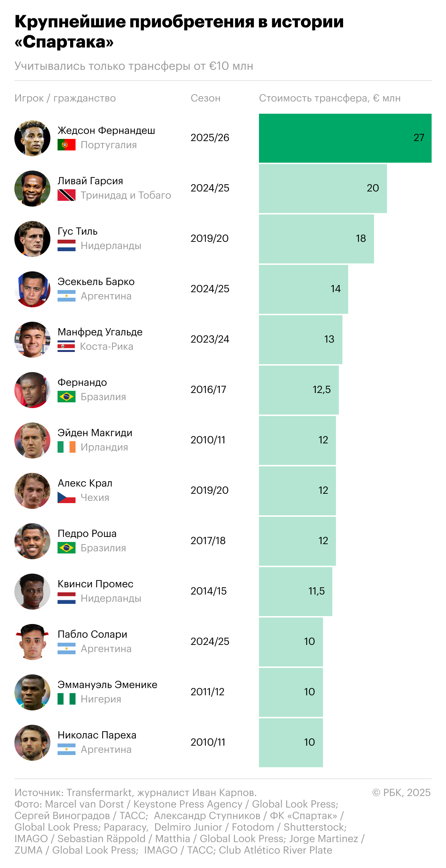Viewport: 446px width, 868px height.
Task: Click the dark green 27 million bar
Action: pyautogui.click(x=345, y=138)
